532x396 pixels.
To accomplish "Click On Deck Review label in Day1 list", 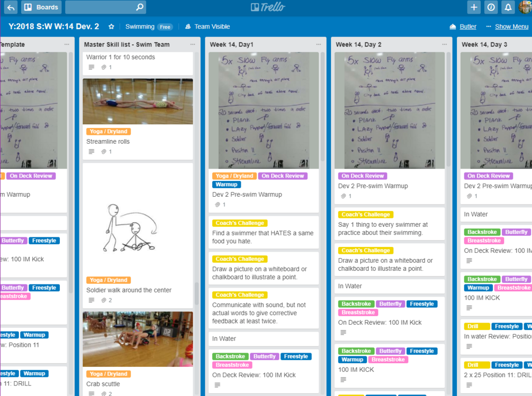I will (x=283, y=176).
